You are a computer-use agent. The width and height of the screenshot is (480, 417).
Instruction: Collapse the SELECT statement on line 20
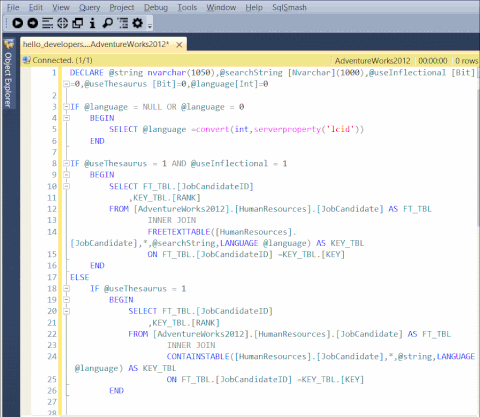click(x=66, y=311)
